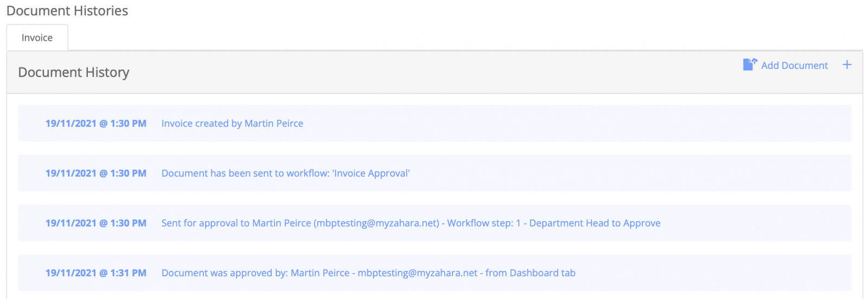This screenshot has width=868, height=299.
Task: Click 'Department Head to Approve' workflow step text
Action: click(x=595, y=223)
